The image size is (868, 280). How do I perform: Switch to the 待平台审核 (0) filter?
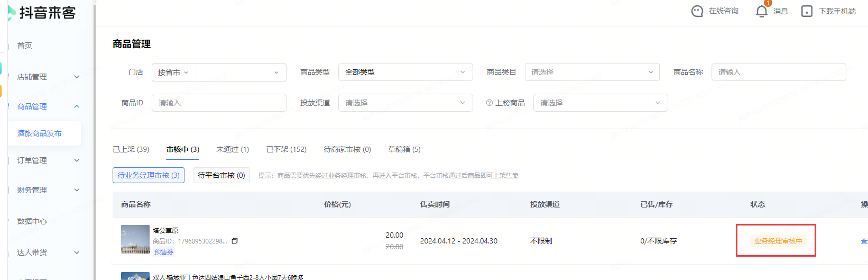click(221, 175)
